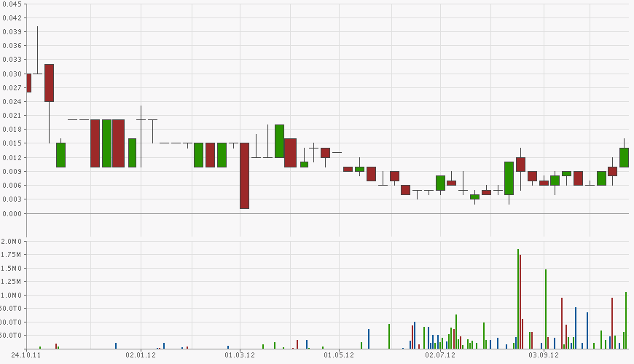Click the 0.045 price axis label

pos(12,4)
